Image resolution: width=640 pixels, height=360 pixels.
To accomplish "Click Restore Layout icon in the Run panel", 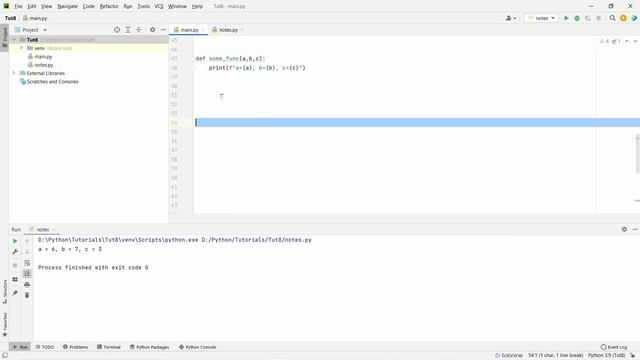I will (x=15, y=279).
